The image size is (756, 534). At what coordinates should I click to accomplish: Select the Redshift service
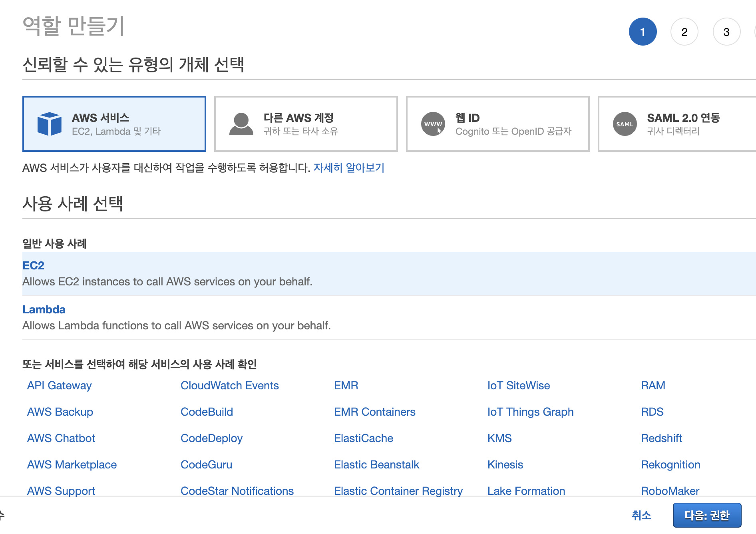pyautogui.click(x=661, y=438)
